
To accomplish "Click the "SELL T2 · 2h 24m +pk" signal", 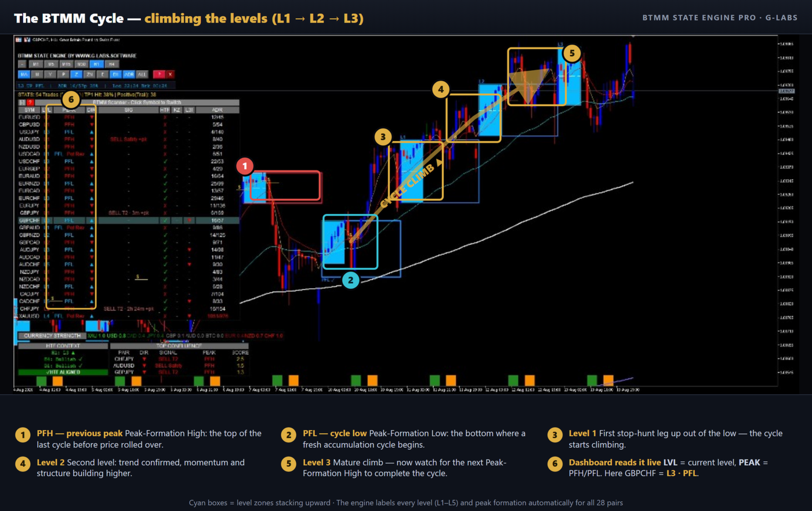I will coord(128,309).
